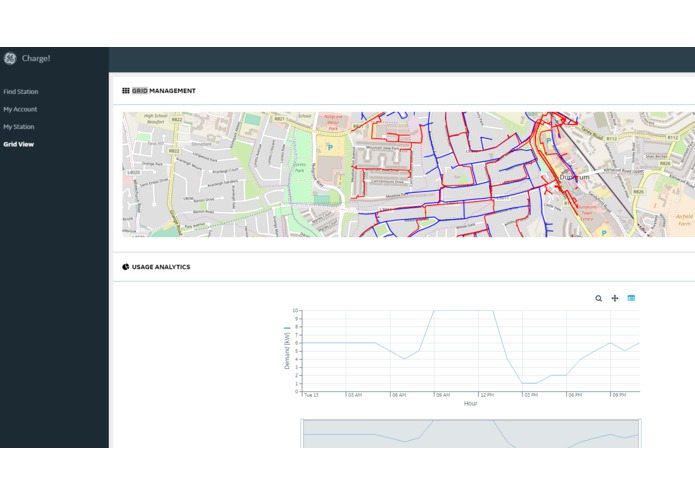Click the Airfield Farm label on map
The height and width of the screenshot is (494, 695).
(x=684, y=220)
